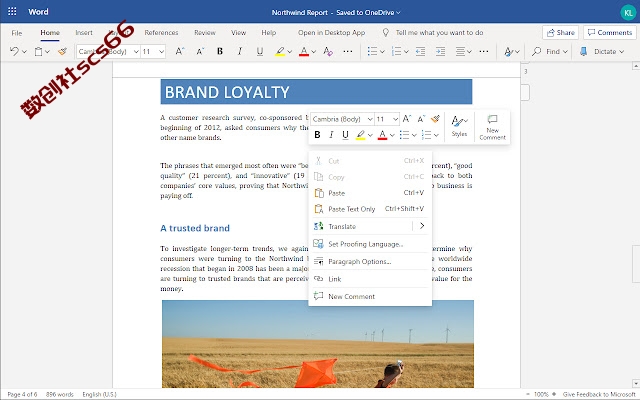Screen dimensions: 640x400
Task: Toggle Underline in floating mini toolbar
Action: 345,135
